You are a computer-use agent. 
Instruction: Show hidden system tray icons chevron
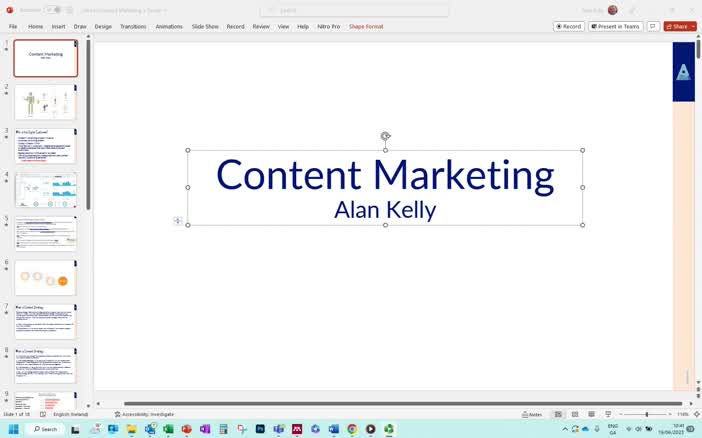[x=565, y=429]
